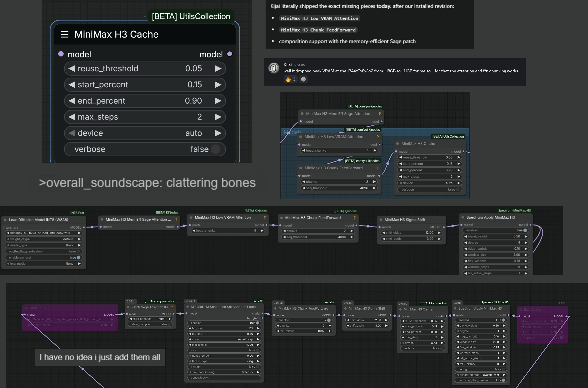Screen dimensions: 588x388
Task: Open the curve dropdown set to smoothstep
Action: pos(224,339)
